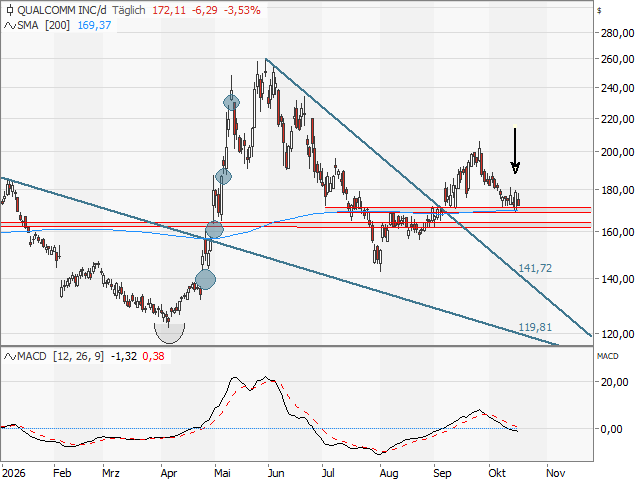Click the daily change value -6,29

pyautogui.click(x=205, y=10)
